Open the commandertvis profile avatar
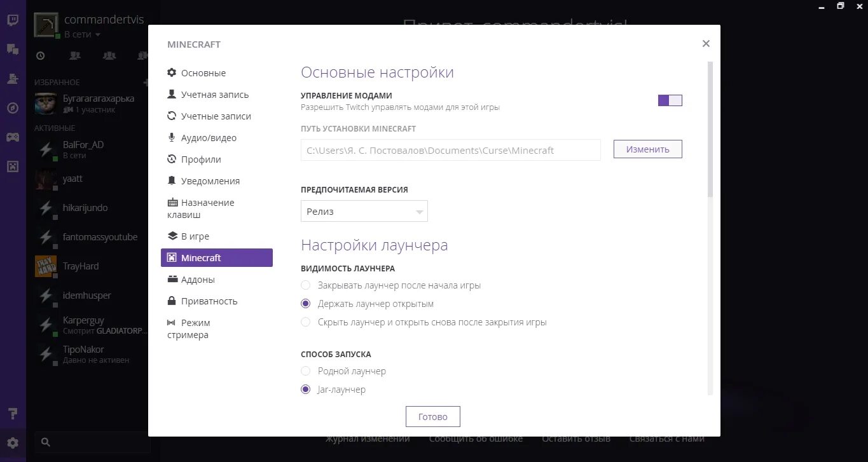The height and width of the screenshot is (462, 868). click(x=46, y=26)
